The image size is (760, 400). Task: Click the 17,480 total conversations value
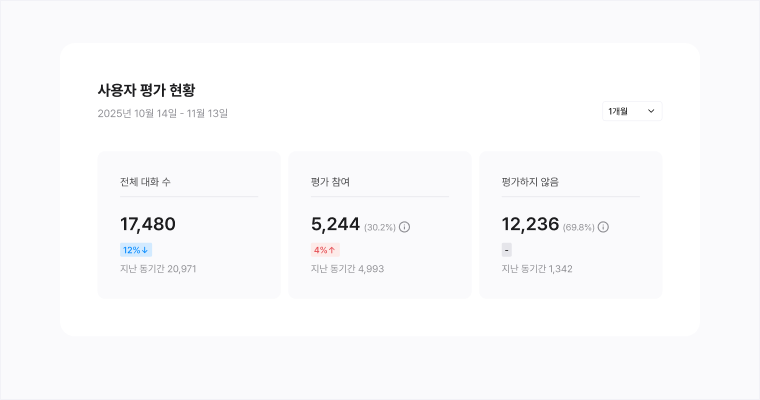148,224
